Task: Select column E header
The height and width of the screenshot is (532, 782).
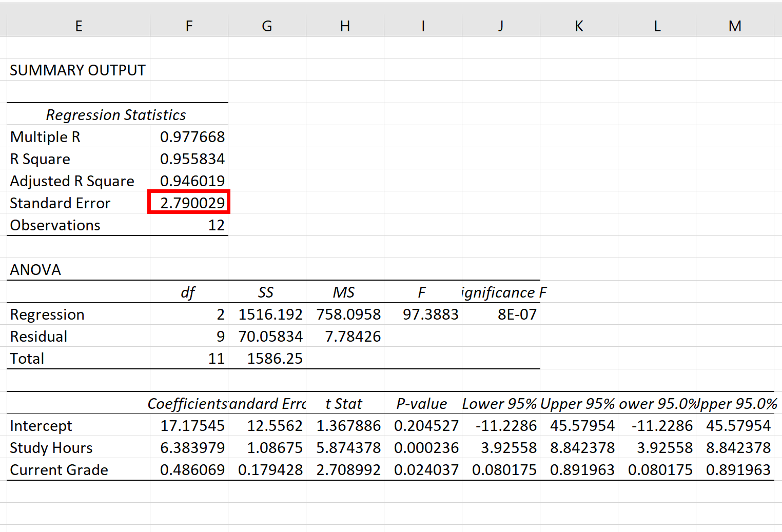Action: pyautogui.click(x=79, y=26)
